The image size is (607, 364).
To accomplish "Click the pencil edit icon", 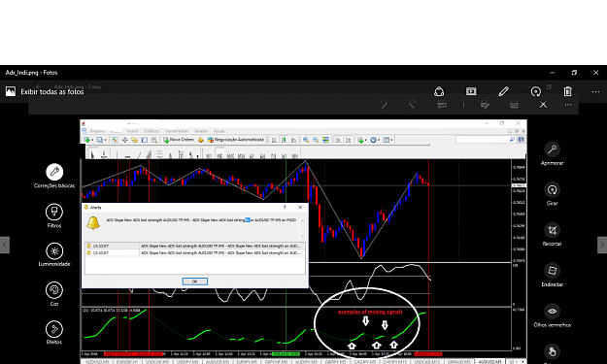I will [x=503, y=91].
